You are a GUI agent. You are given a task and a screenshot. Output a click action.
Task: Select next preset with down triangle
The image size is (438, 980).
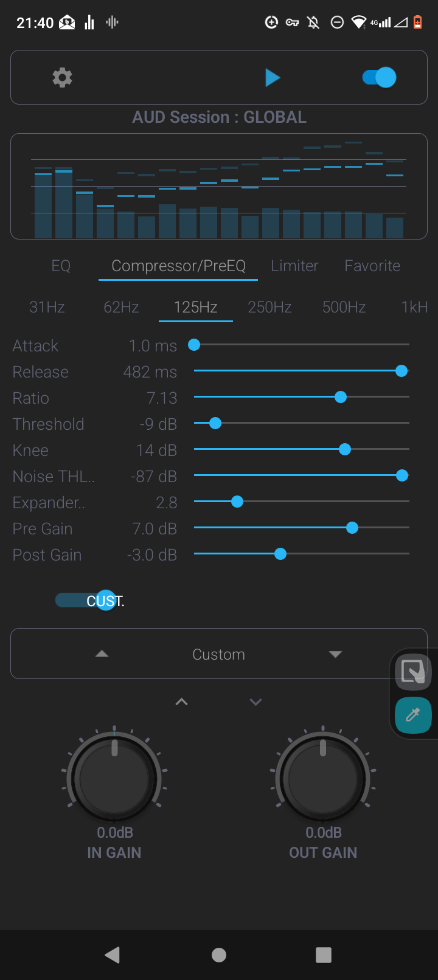click(335, 654)
